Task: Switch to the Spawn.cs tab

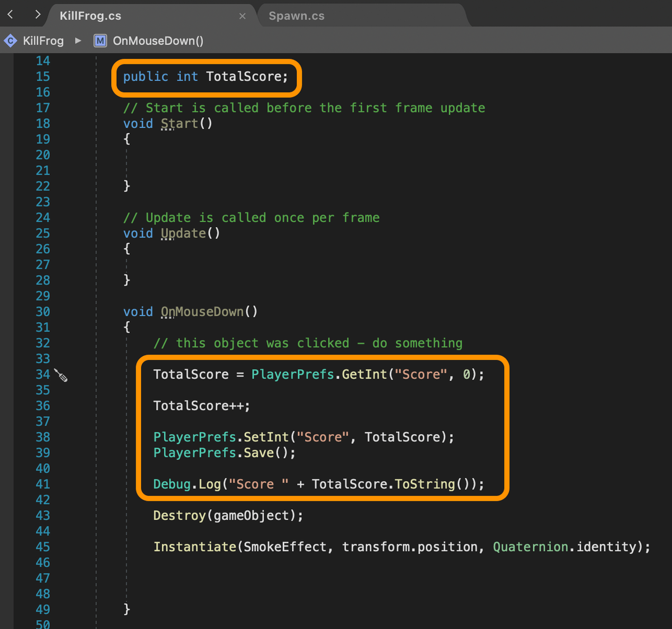Action: point(296,16)
